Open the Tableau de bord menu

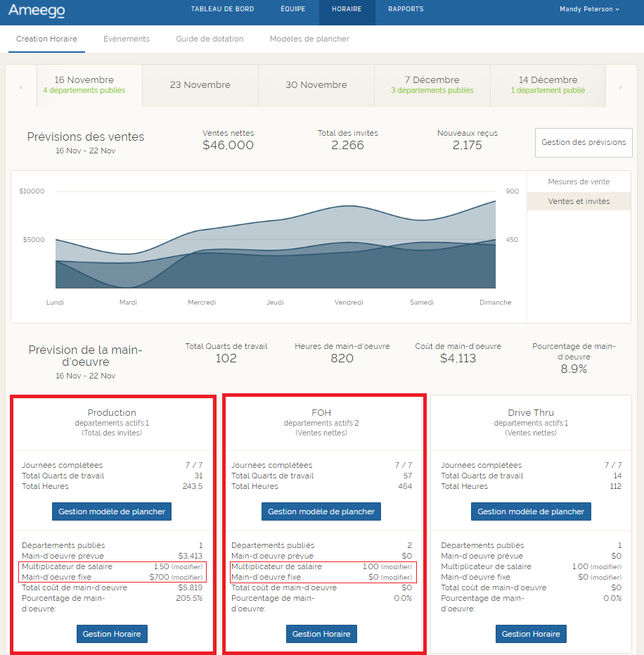pyautogui.click(x=223, y=9)
